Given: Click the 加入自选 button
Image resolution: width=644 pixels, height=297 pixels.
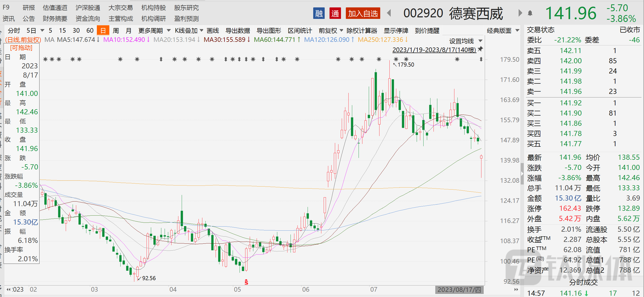Looking at the screenshot, I should (x=363, y=13).
